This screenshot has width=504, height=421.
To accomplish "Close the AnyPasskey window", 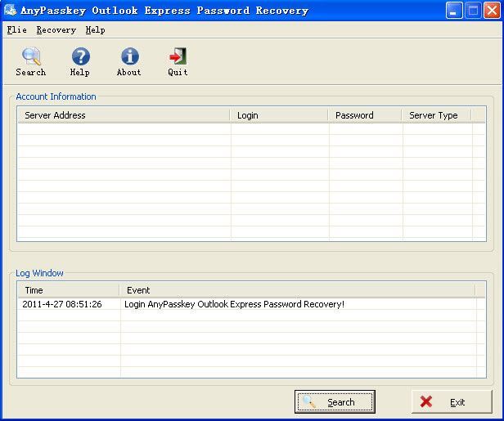I will 492,11.
